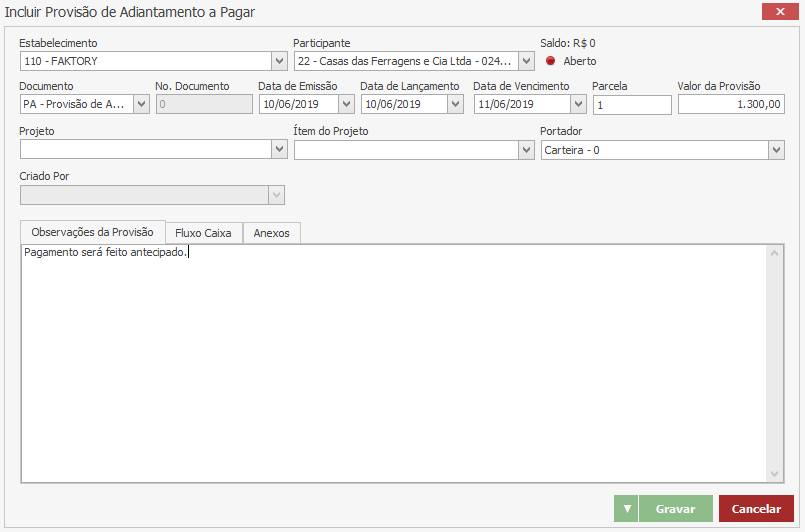Viewport: 805px width, 532px height.
Task: Open the Data de Lançamento date picker
Action: 455,104
